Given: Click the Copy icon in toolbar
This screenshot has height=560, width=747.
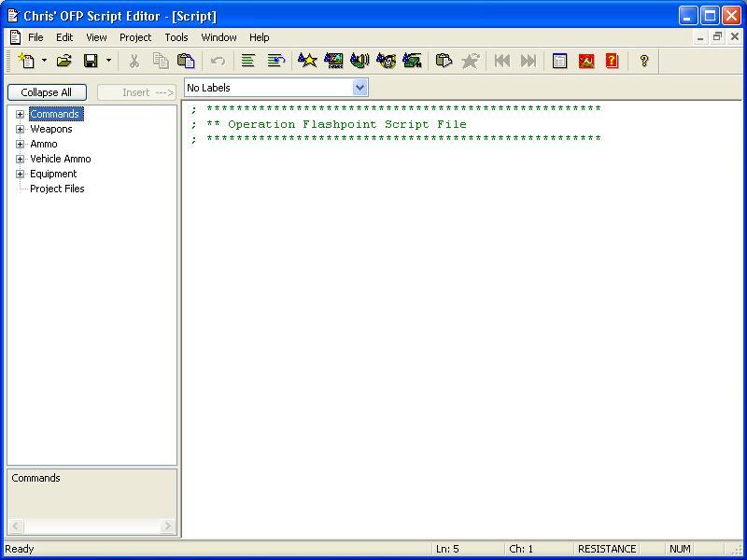Looking at the screenshot, I should (x=161, y=61).
